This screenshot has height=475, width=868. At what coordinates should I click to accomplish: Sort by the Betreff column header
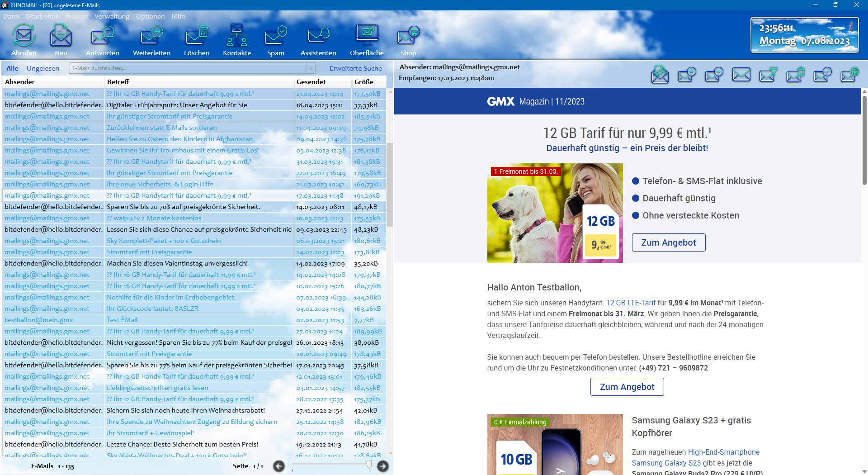[x=199, y=82]
